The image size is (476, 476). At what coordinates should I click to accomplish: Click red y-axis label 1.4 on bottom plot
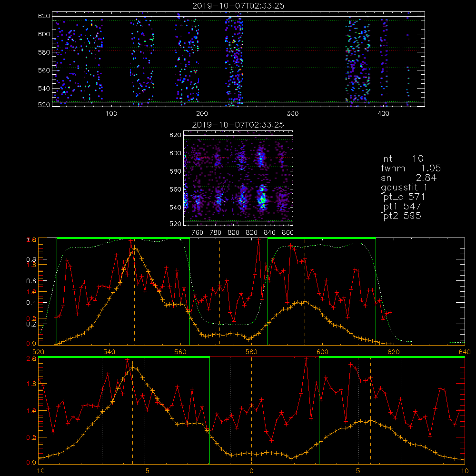point(32,410)
